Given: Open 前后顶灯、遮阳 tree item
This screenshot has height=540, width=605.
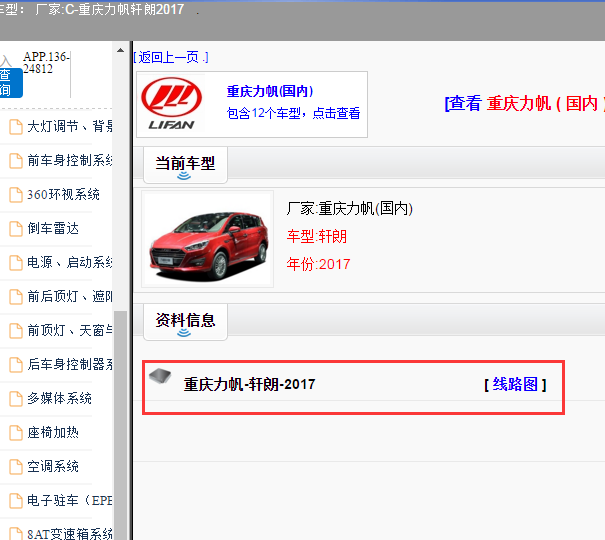Looking at the screenshot, I should tap(70, 297).
